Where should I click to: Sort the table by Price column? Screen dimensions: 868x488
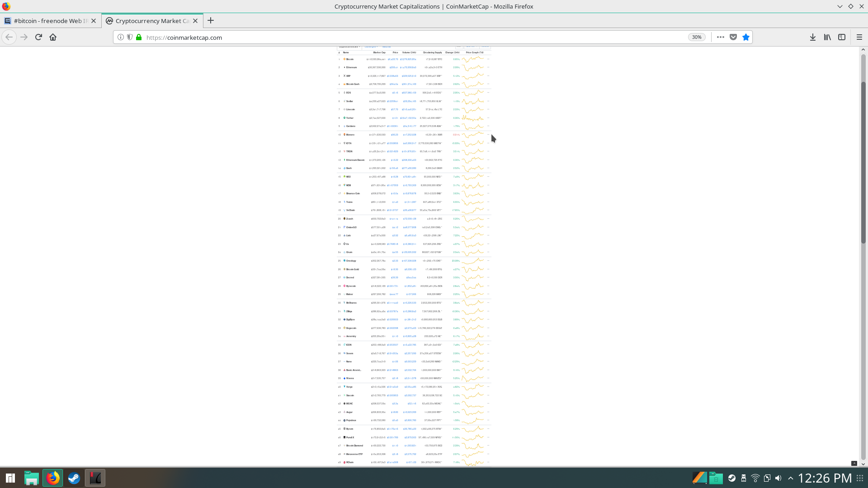point(395,52)
